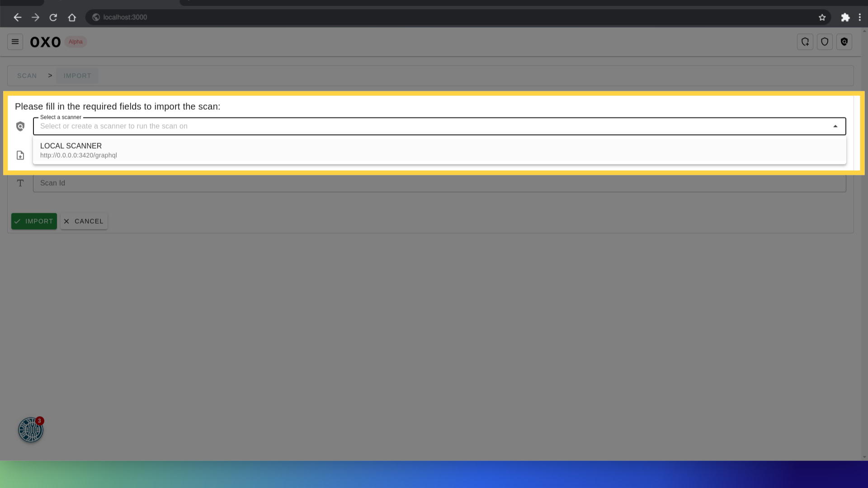868x488 pixels.
Task: Click the text 'T' icon for Scan Id
Action: tap(20, 183)
